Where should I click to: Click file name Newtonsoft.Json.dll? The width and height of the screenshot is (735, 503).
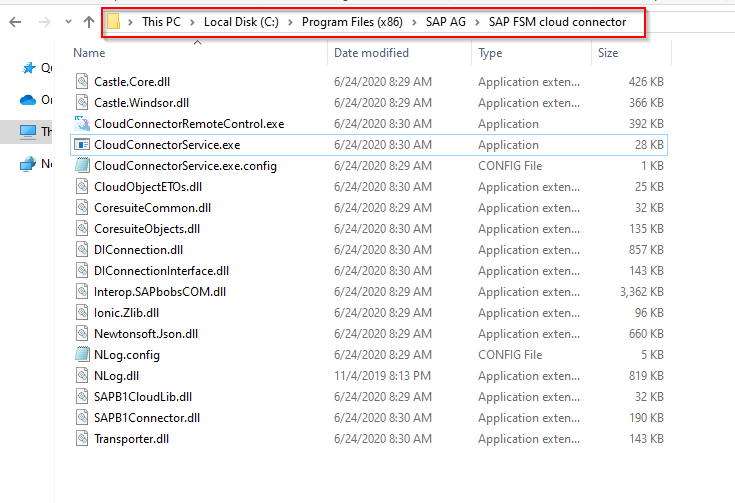point(146,334)
